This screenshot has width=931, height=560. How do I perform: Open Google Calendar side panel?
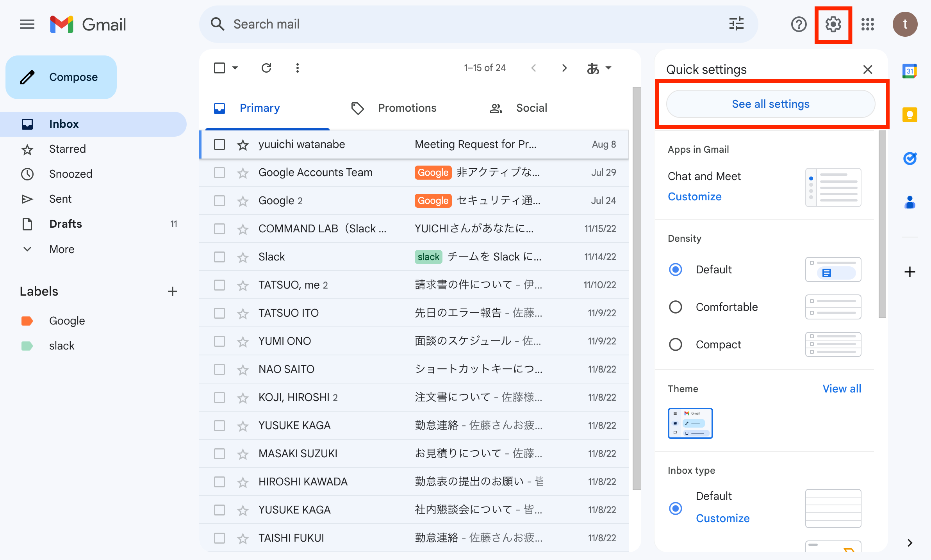point(910,71)
